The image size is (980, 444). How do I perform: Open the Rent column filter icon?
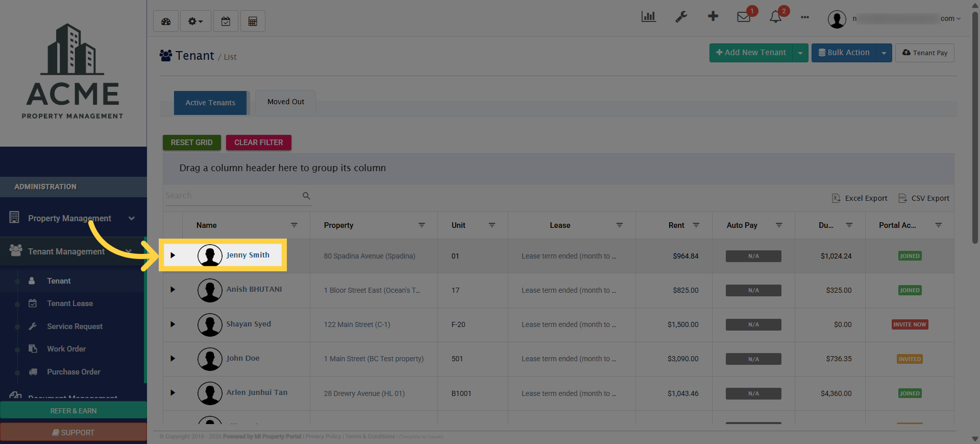[x=696, y=225]
